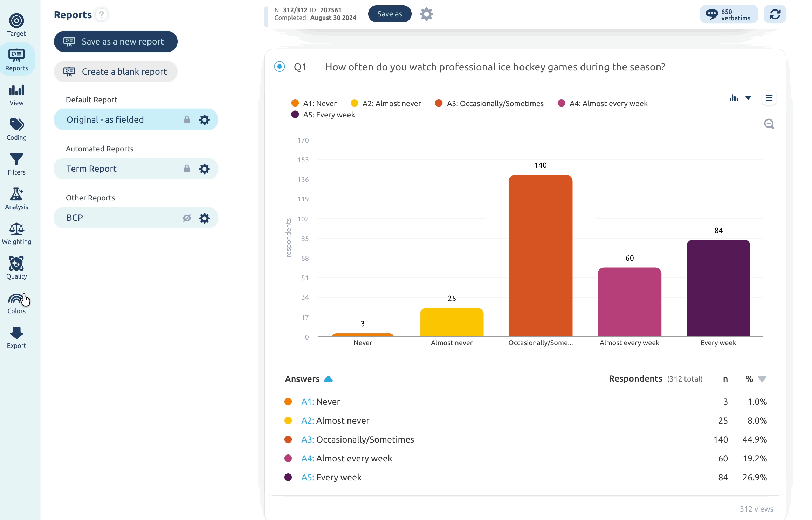Open gear settings for Original - as fielded
Viewport: 812px width, 520px height.
click(205, 120)
